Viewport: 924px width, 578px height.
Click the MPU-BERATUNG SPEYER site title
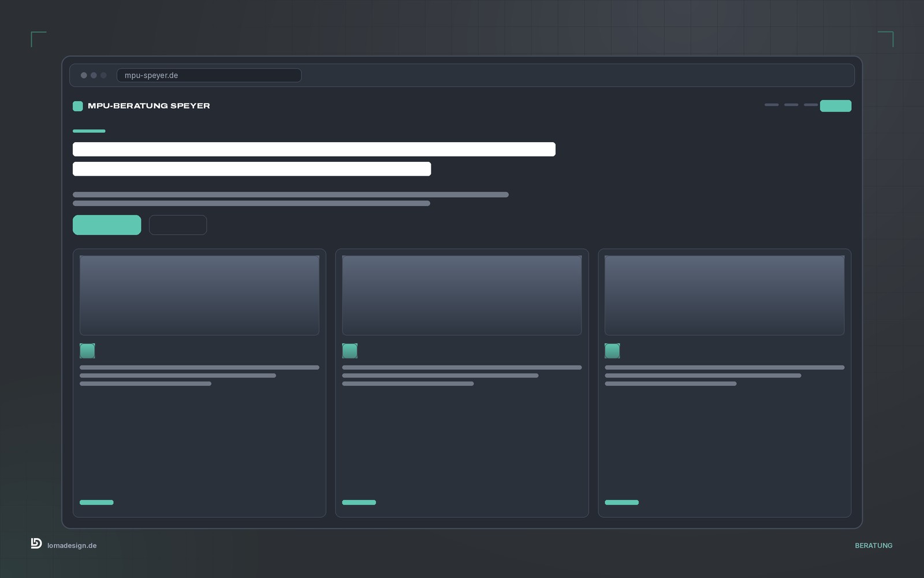coord(149,106)
